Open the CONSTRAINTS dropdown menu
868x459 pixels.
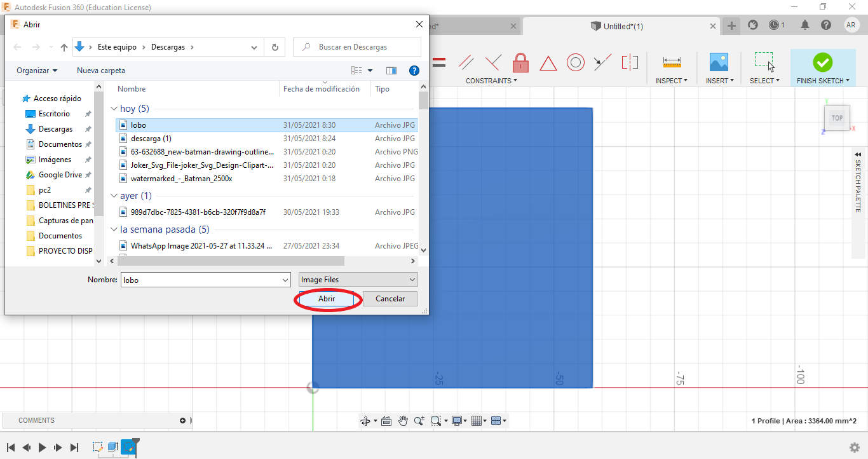coord(491,81)
